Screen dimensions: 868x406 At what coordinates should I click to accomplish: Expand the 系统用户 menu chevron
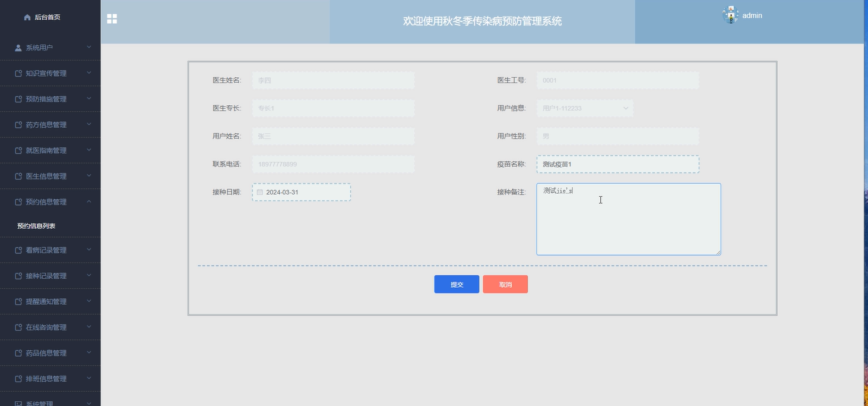click(89, 47)
